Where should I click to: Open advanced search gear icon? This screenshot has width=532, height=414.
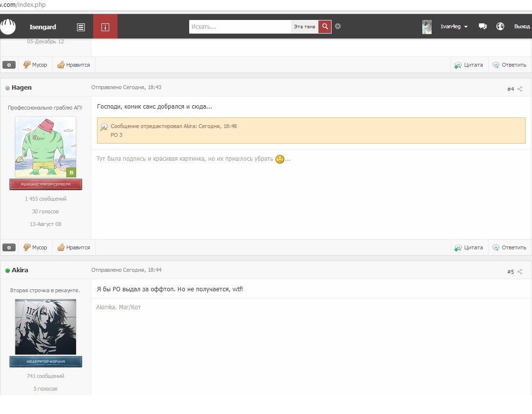point(337,26)
